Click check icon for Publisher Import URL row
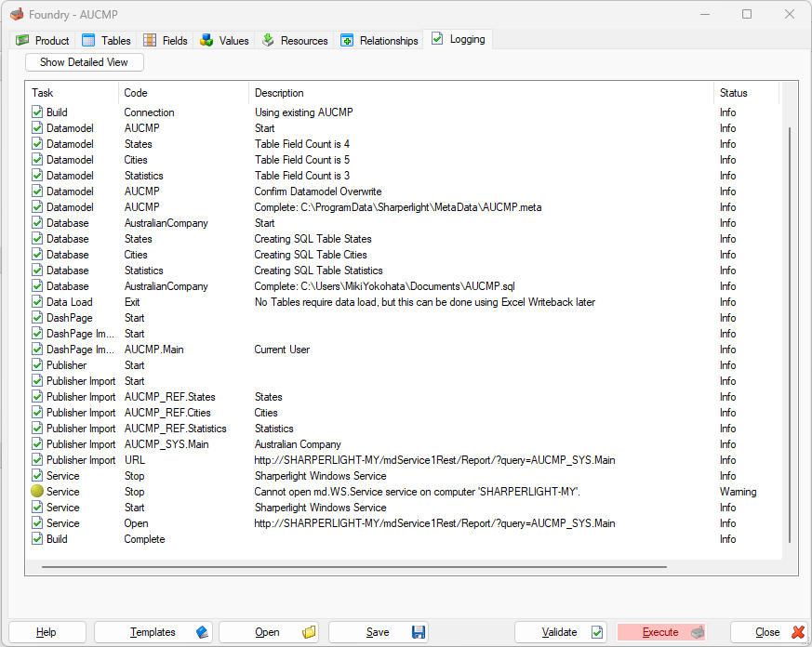 tap(37, 459)
